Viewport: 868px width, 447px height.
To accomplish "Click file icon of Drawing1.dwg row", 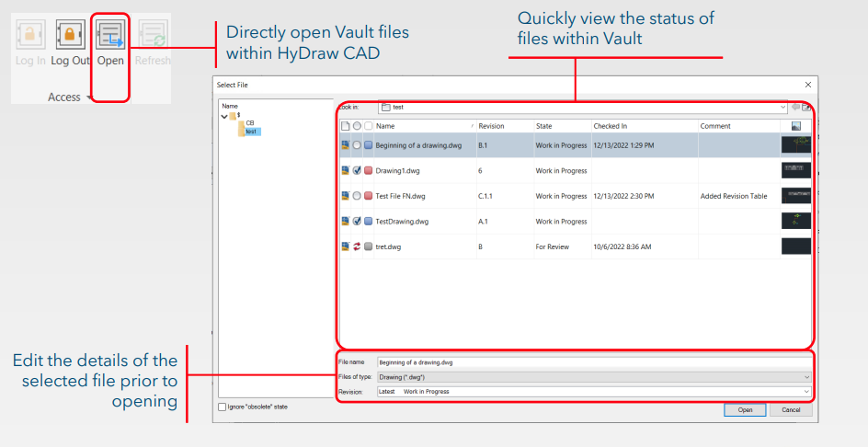I will coord(345,170).
